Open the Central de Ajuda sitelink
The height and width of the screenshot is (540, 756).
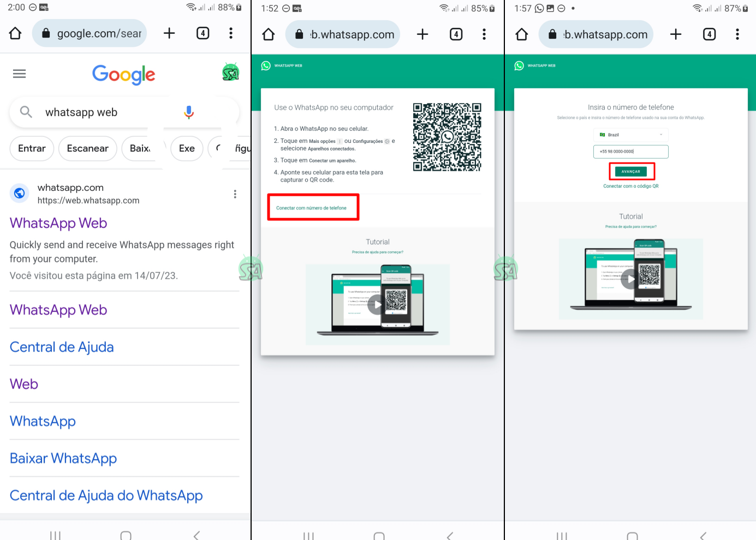pos(62,347)
